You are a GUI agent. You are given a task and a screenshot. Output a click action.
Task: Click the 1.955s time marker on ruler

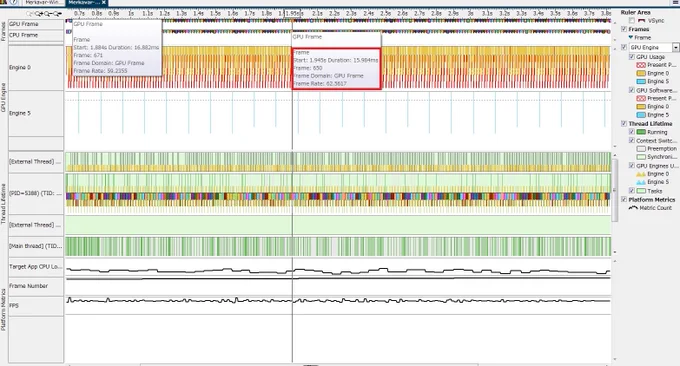point(292,13)
